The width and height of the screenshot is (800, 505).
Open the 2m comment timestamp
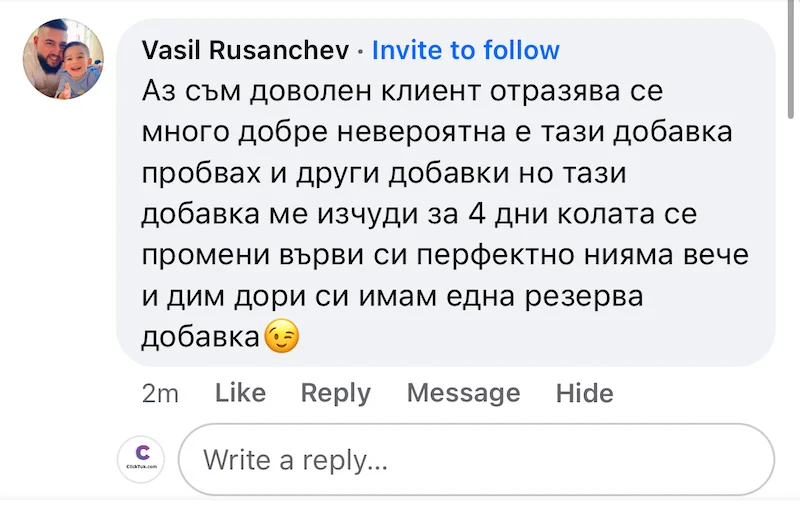[160, 393]
